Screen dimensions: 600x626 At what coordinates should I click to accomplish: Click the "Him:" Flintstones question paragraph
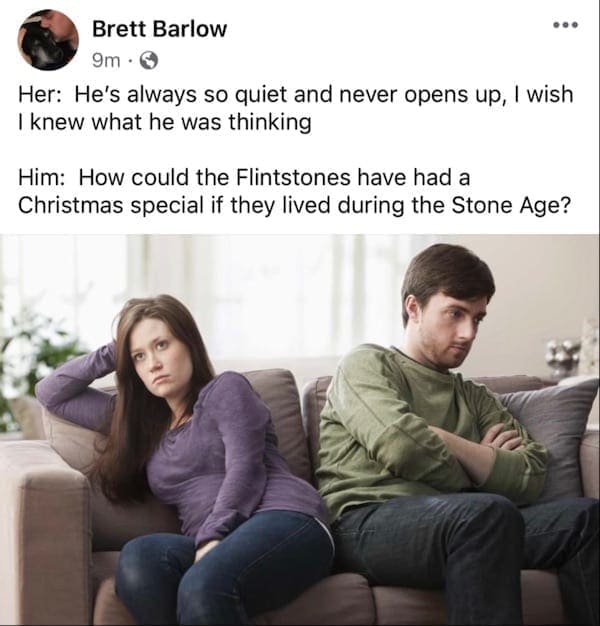293,191
